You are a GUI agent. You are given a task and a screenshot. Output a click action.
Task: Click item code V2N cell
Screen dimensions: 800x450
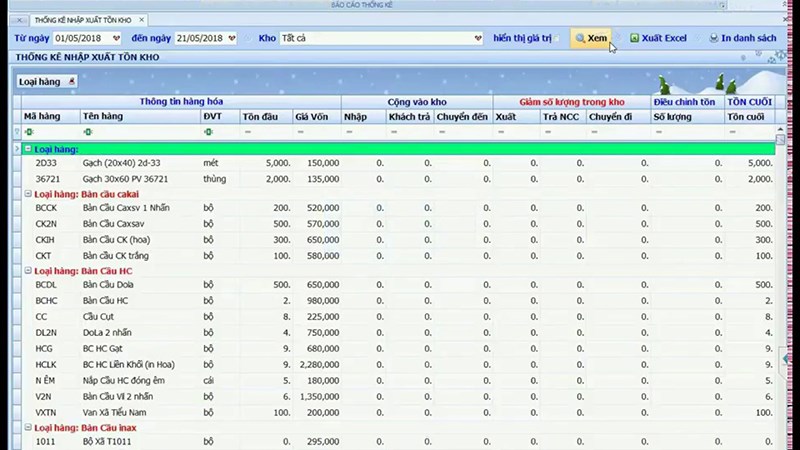click(x=51, y=396)
